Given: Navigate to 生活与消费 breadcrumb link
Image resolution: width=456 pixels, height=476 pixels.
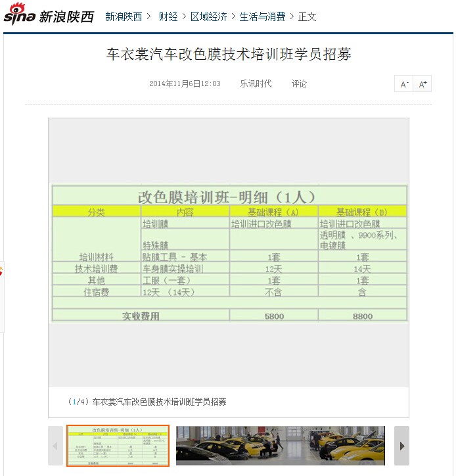Looking at the screenshot, I should (x=262, y=16).
